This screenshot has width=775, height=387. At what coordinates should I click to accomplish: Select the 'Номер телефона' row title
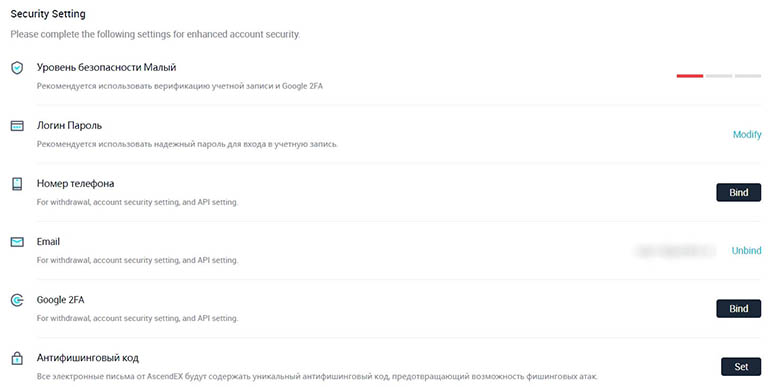[x=75, y=183]
